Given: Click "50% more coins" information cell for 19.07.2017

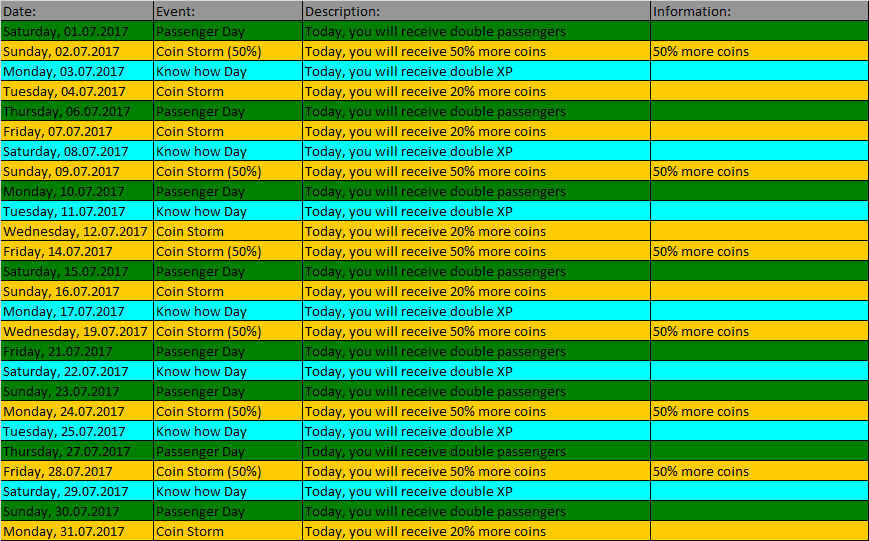Looking at the screenshot, I should [x=760, y=331].
